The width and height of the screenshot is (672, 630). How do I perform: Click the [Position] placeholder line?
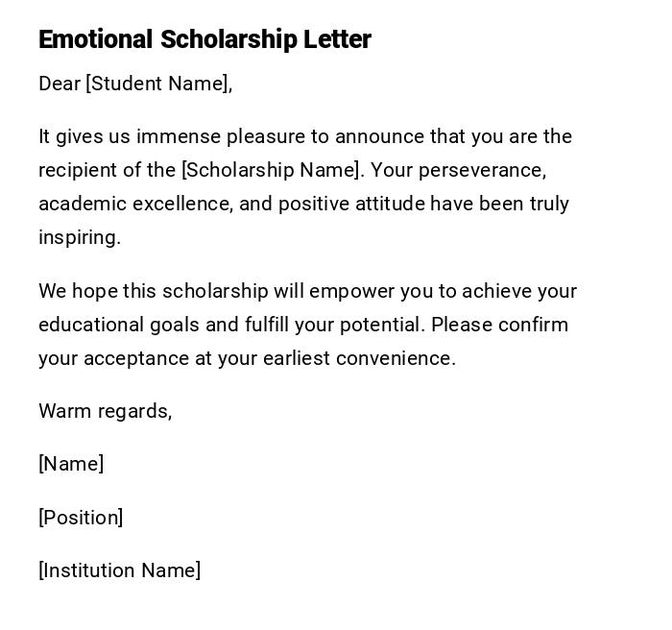tap(81, 518)
